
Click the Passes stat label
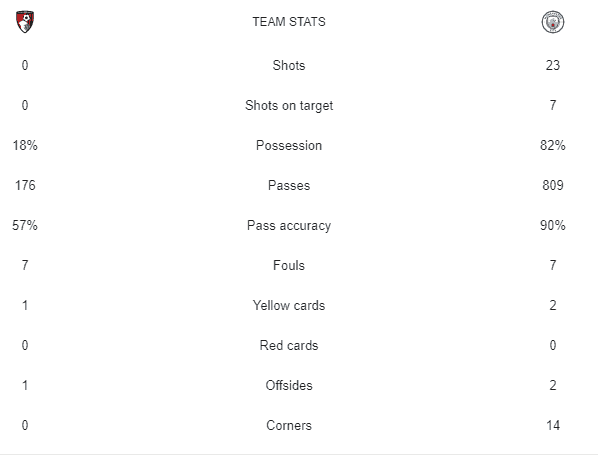click(289, 185)
